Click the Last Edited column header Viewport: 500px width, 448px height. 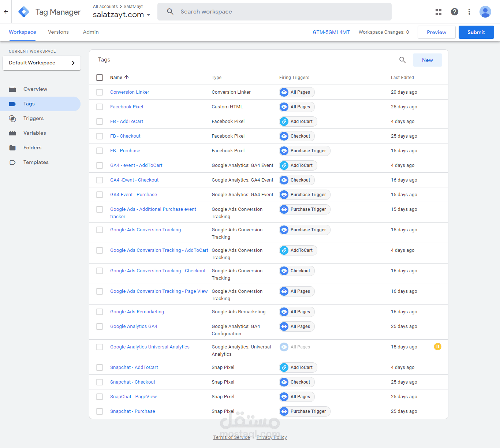tap(402, 78)
